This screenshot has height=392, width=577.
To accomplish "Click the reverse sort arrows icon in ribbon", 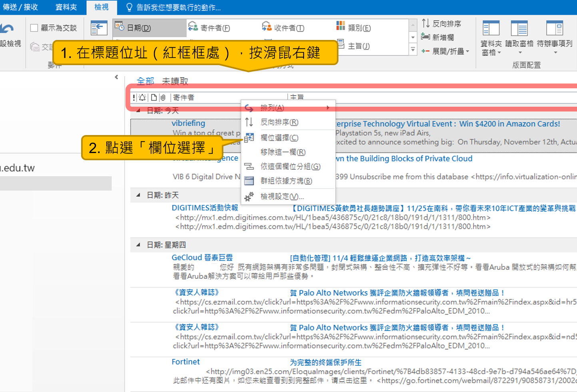I will click(x=426, y=24).
